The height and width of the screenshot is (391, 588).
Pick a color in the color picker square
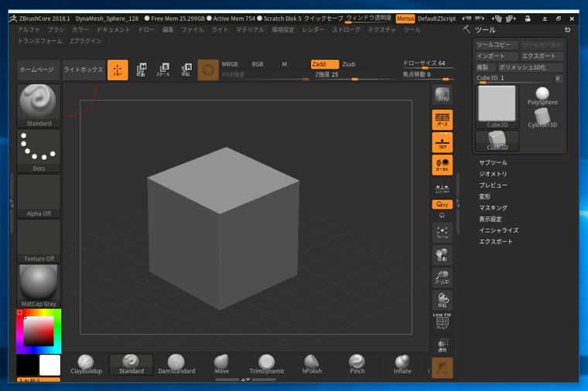pos(39,331)
